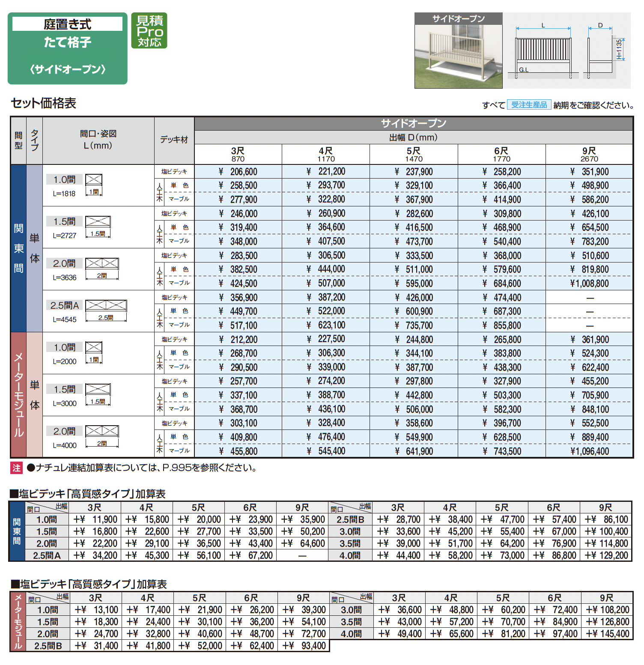The image size is (644, 665).
Task: Click the first 塩ビデッキ「高質感タイプ」加算表 heading
Action: pos(88,494)
